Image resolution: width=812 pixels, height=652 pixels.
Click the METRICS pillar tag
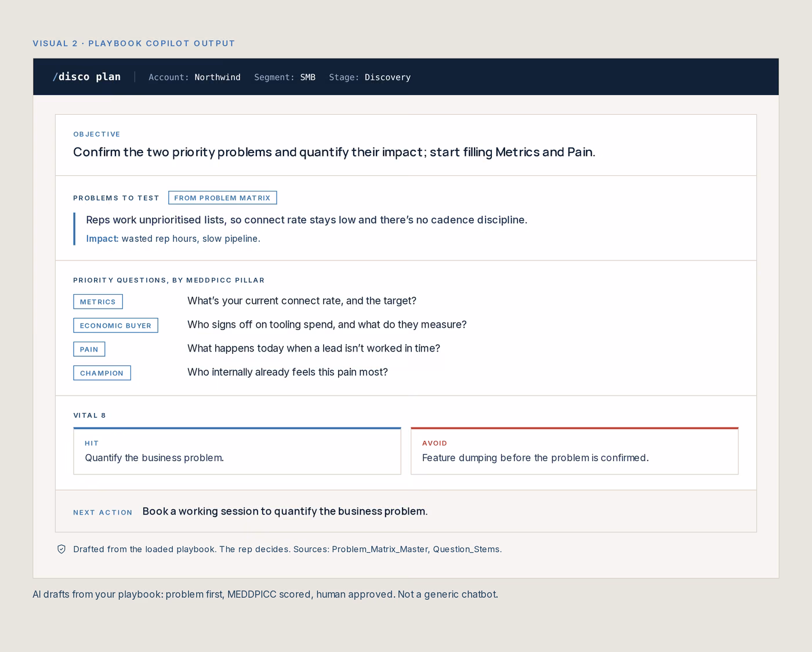pos(98,302)
